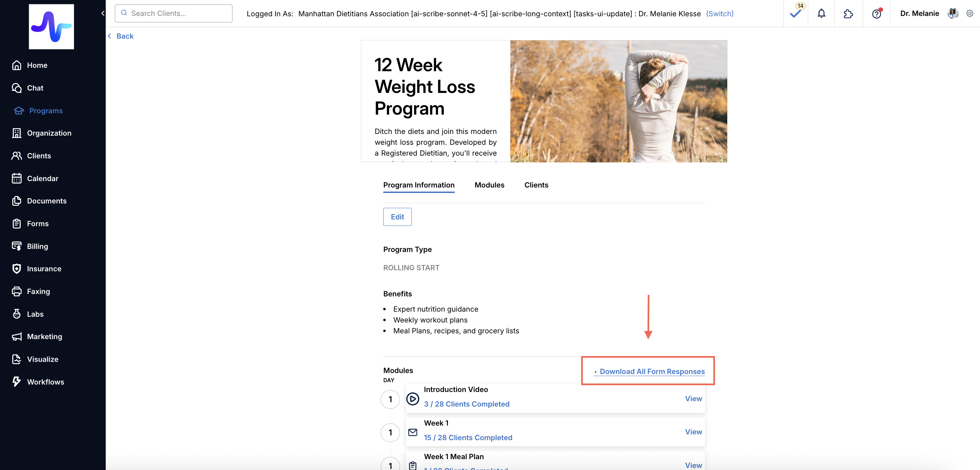
Task: Click the Week 1 envelope icon
Action: pos(412,432)
